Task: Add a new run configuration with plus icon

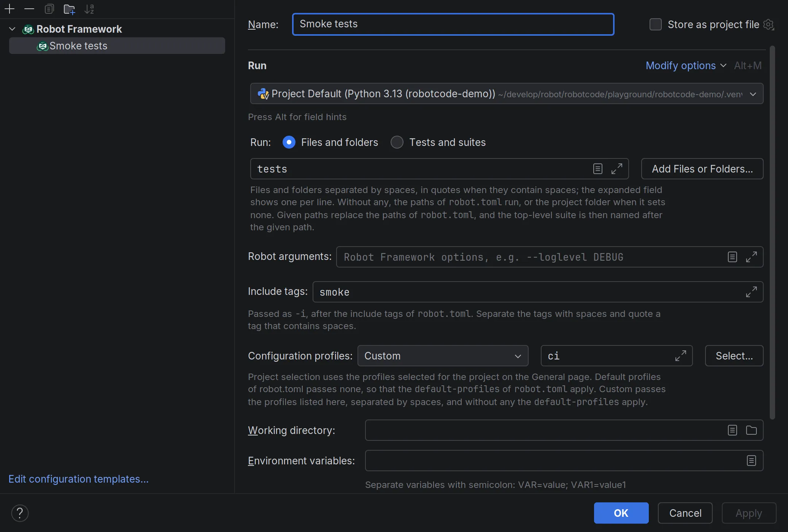Action: pos(10,9)
